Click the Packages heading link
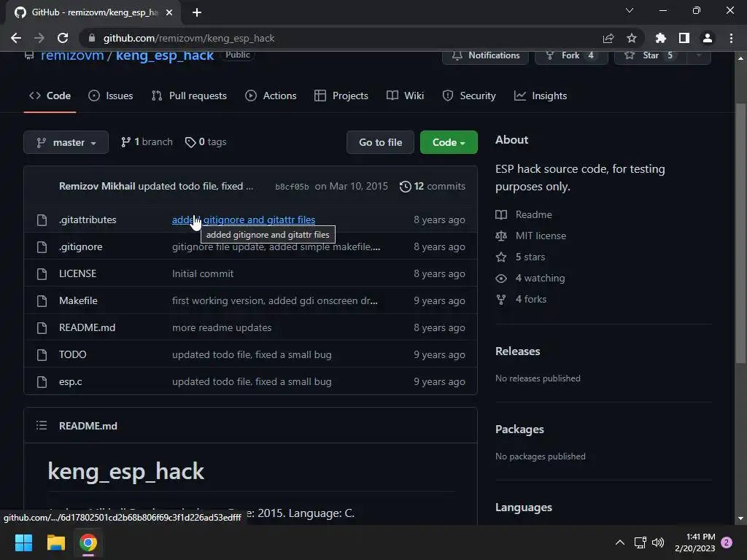The height and width of the screenshot is (560, 747). point(519,429)
